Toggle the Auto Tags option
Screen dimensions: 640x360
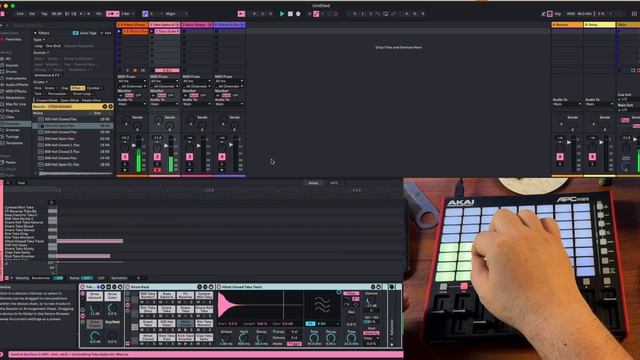[84, 33]
